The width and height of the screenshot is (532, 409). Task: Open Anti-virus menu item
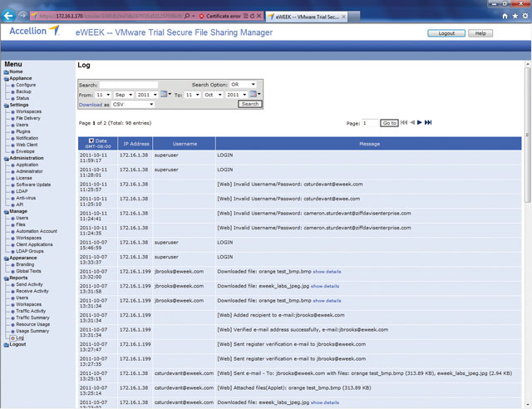(x=26, y=198)
